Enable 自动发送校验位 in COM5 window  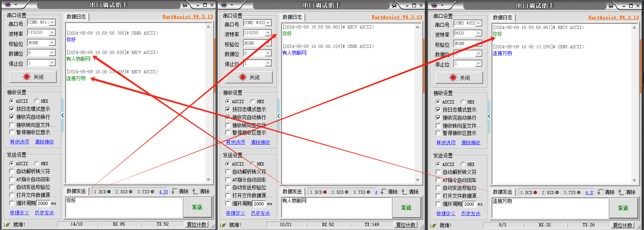coord(12,187)
